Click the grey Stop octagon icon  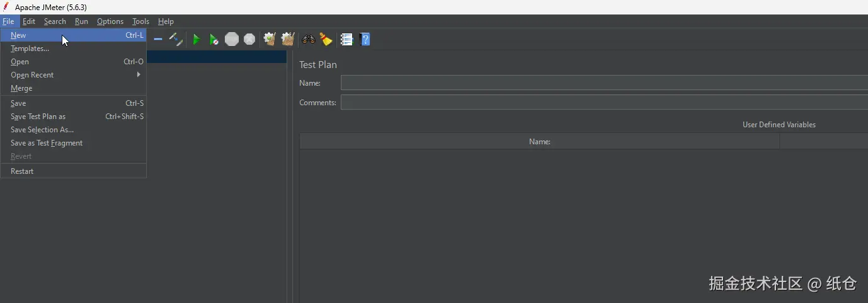(232, 39)
